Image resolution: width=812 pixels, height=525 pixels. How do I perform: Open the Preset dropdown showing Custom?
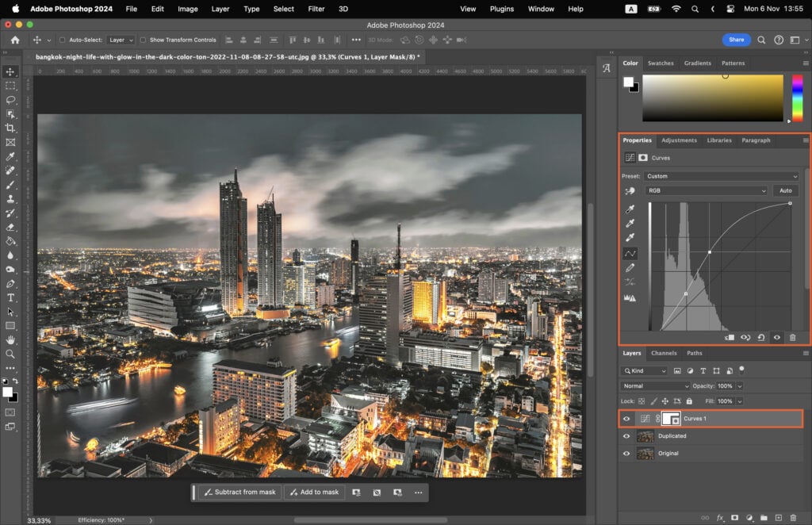(722, 175)
